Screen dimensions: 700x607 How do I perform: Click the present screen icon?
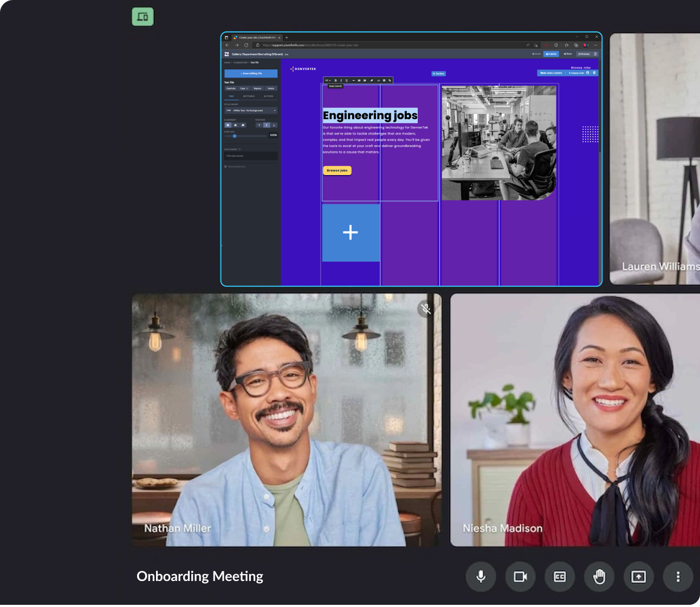click(639, 577)
